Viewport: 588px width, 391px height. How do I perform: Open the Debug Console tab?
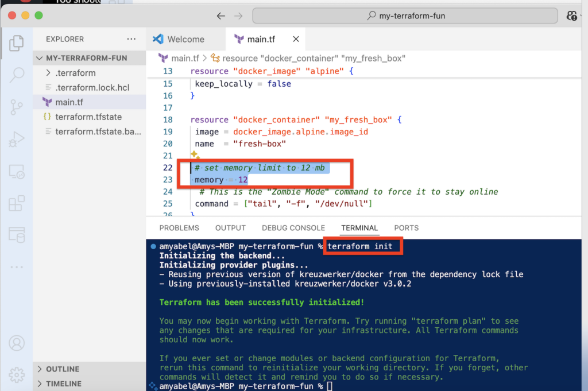click(293, 228)
